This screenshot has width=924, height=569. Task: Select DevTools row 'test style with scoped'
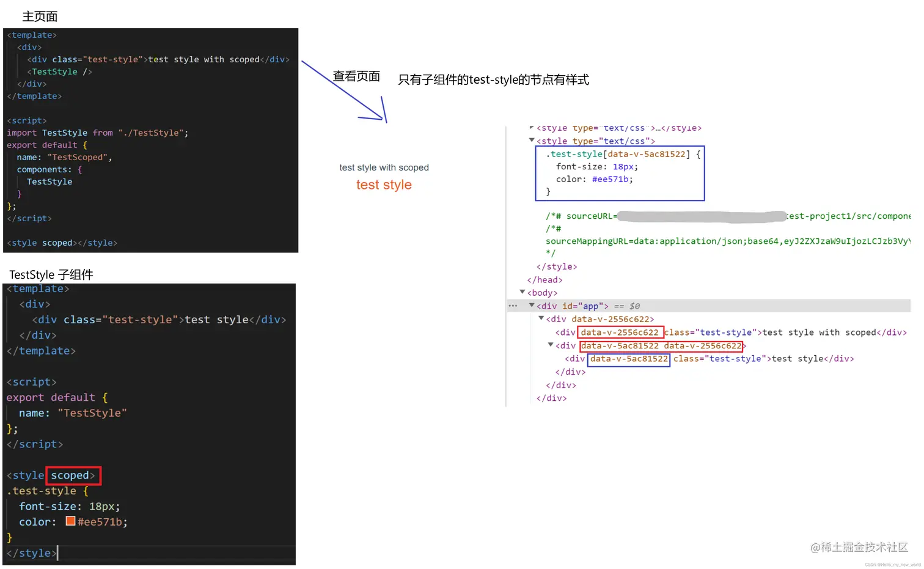731,332
